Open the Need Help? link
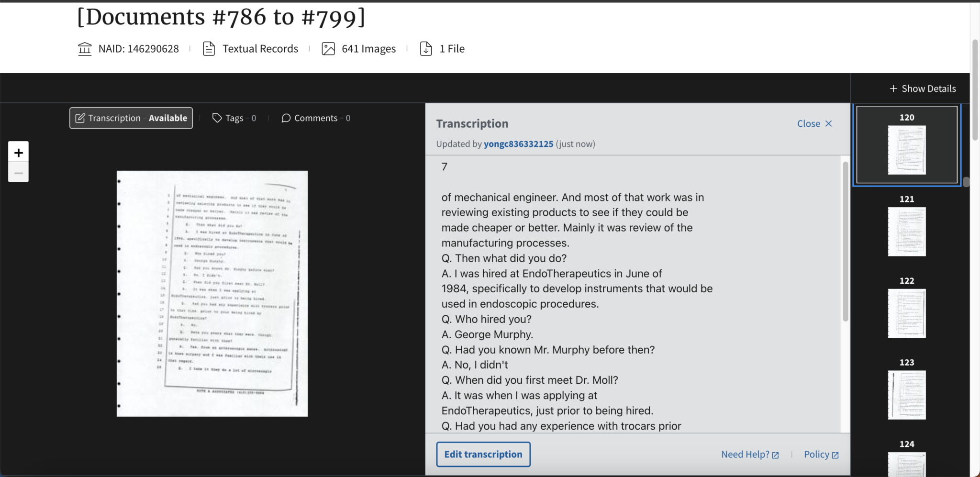The height and width of the screenshot is (477, 980). [x=750, y=455]
